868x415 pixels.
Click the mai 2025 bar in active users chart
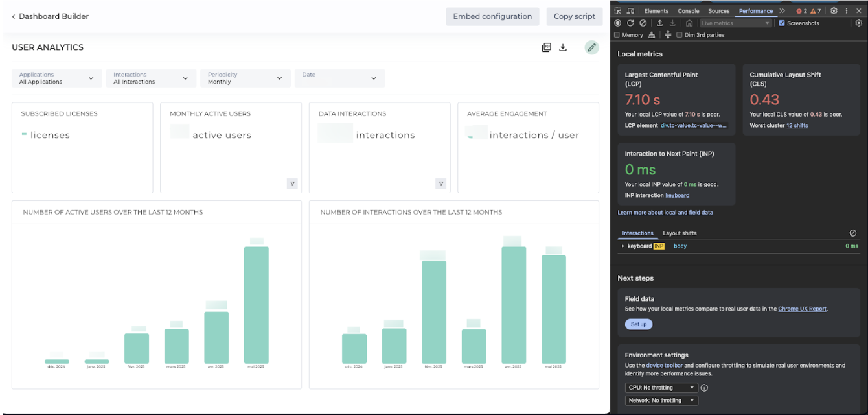257,305
